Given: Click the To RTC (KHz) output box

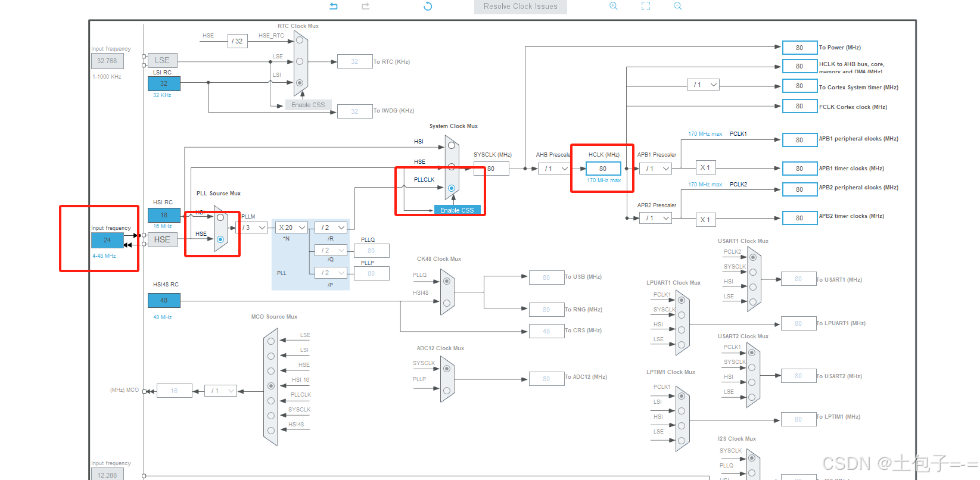Looking at the screenshot, I should pos(354,61).
